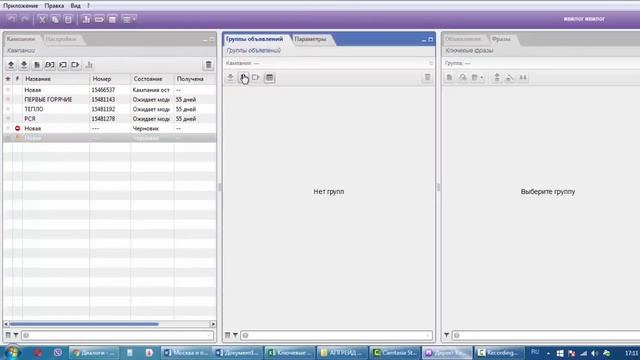Screen dimensions: 640x360
Task: Click the search magnifier icon in phrases toolbar
Action: pos(462,78)
